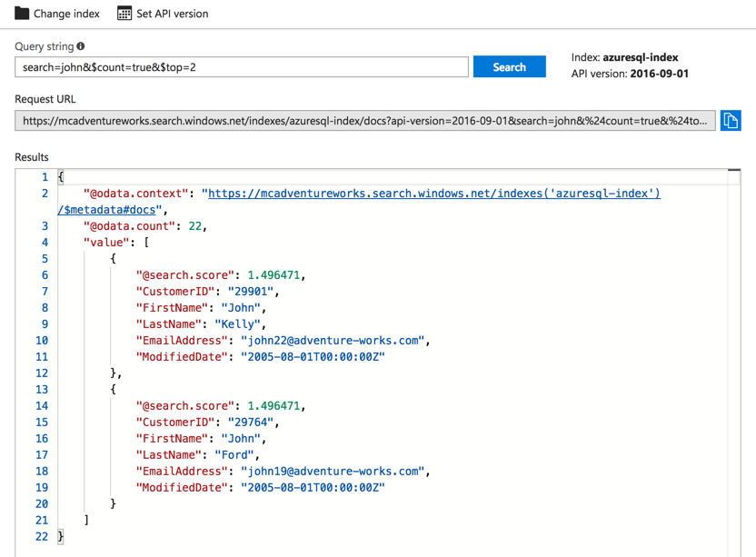Screen dimensions: 756x557
Task: Click the Query string info icon
Action: tap(81, 46)
